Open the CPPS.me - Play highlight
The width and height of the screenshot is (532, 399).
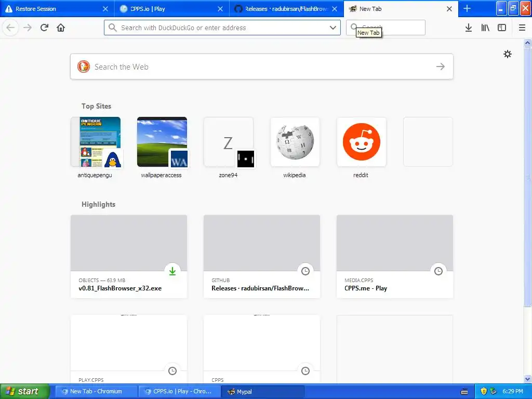pyautogui.click(x=395, y=257)
